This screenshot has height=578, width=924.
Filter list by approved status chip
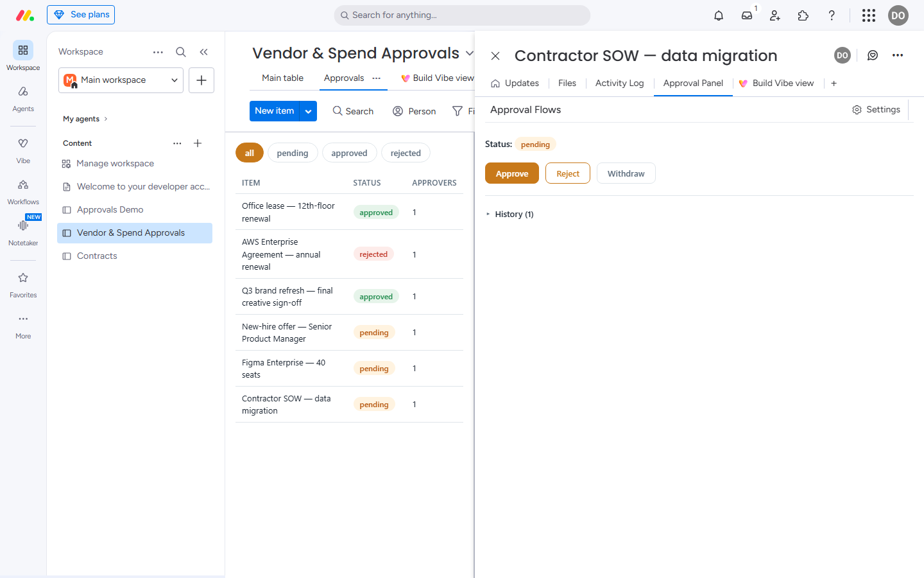pos(349,153)
